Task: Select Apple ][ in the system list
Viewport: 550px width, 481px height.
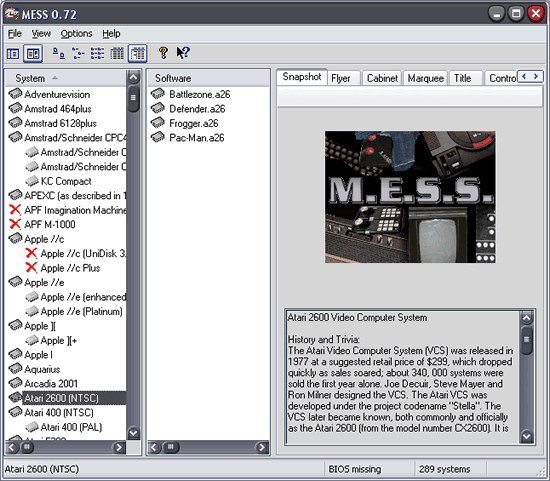Action: [x=40, y=326]
